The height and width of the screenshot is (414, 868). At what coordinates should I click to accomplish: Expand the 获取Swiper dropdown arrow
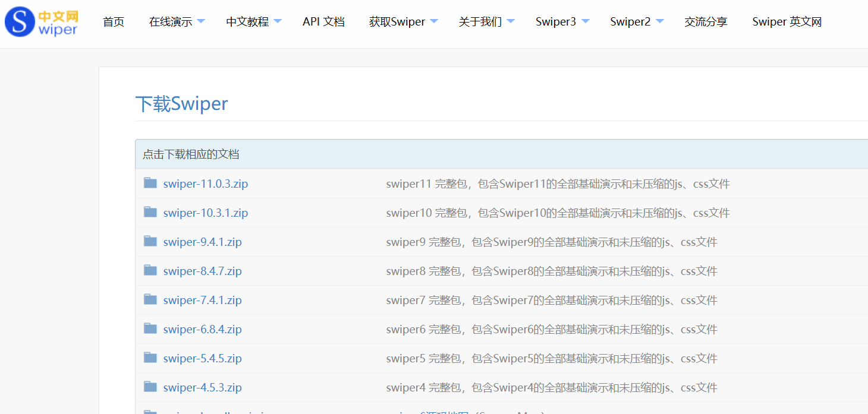point(434,21)
